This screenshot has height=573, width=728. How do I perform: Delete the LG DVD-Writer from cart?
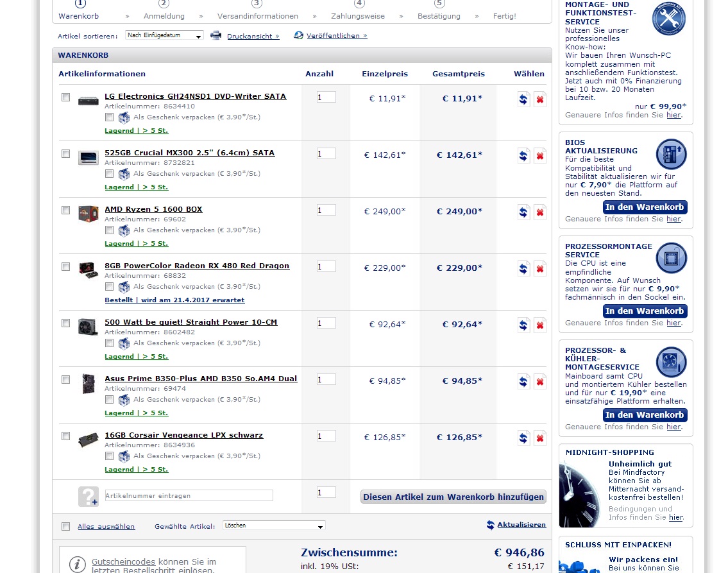(x=539, y=99)
